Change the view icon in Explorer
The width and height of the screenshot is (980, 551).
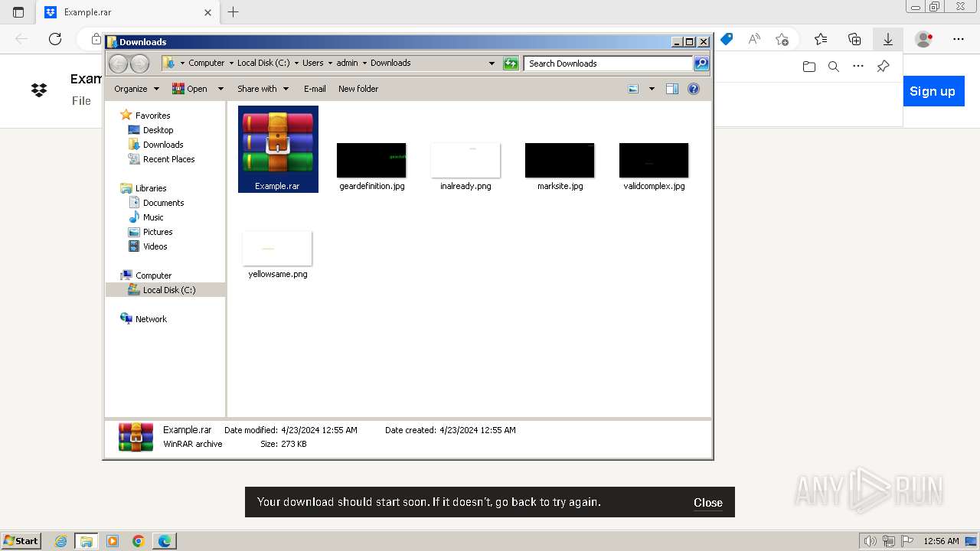(633, 89)
